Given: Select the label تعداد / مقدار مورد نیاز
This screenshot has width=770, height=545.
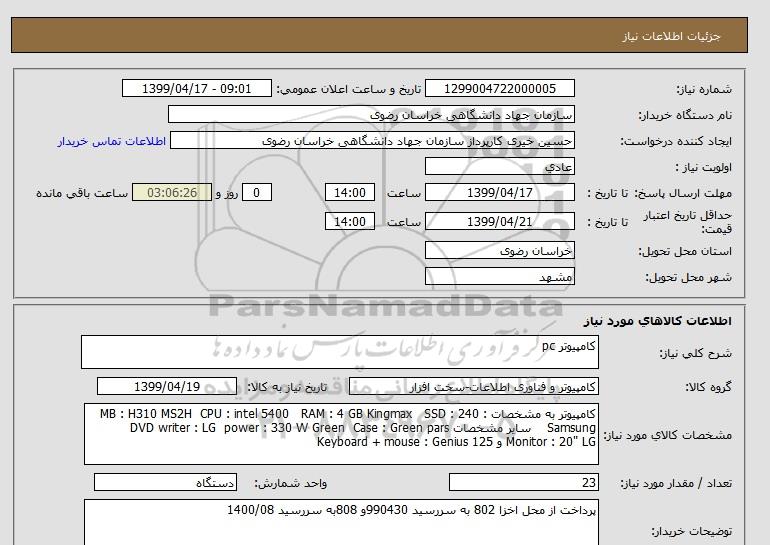Looking at the screenshot, I should [676, 484].
